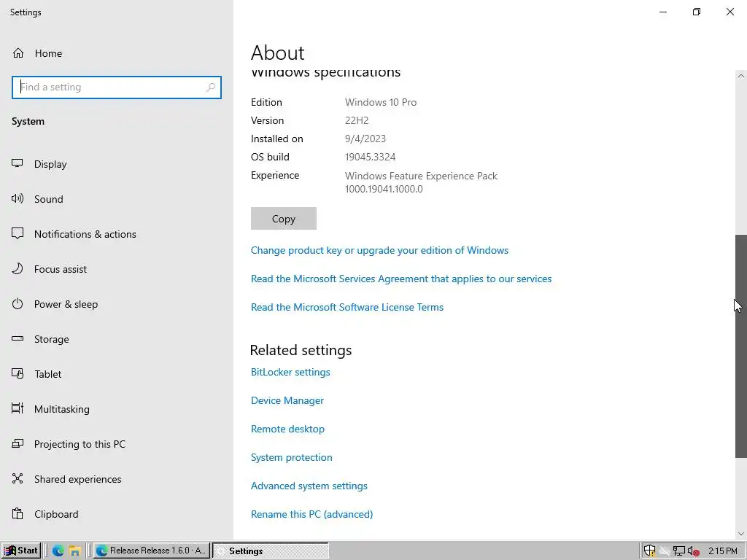Image resolution: width=747 pixels, height=560 pixels.
Task: Select the Clipboard category
Action: tap(56, 514)
